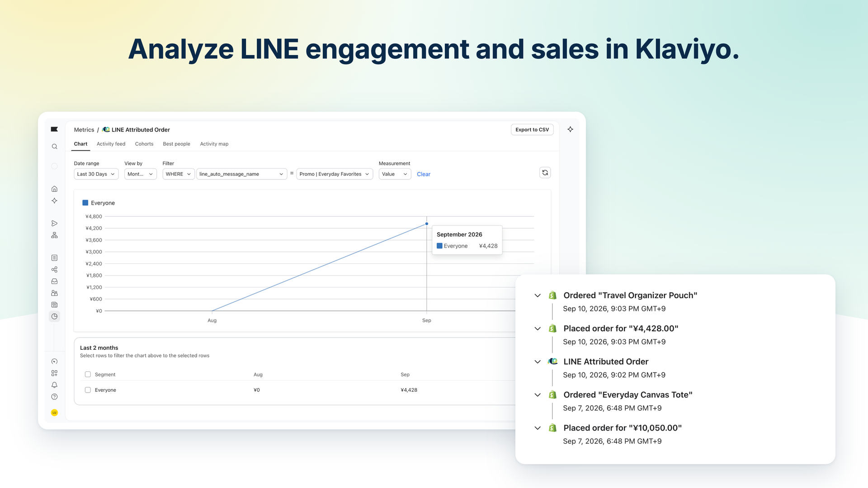The image size is (868, 488).
Task: Click the Metrics breadcrumb link
Action: [x=84, y=130]
